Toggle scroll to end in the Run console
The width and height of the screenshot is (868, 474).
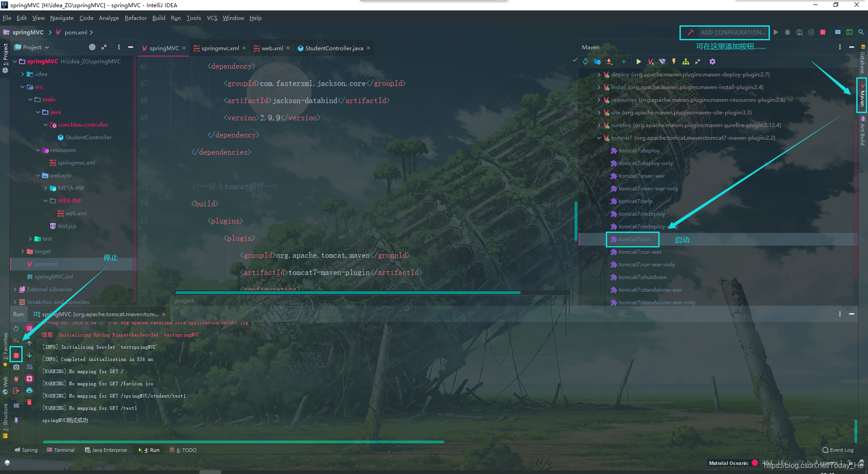29,379
